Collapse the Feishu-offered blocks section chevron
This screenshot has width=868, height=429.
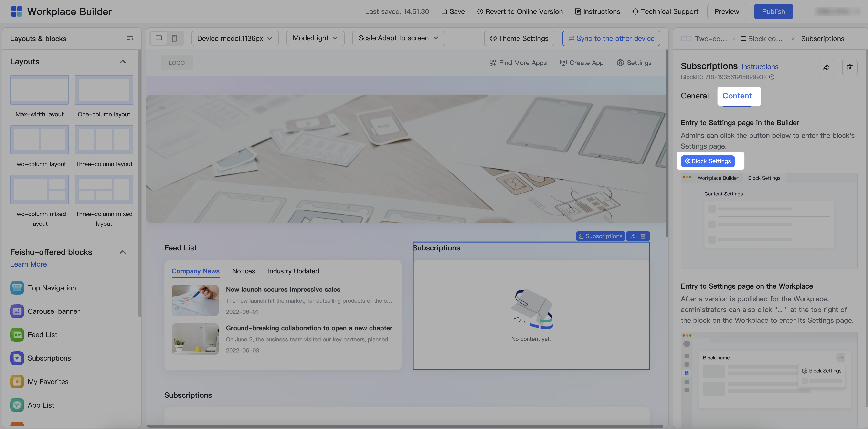click(123, 252)
